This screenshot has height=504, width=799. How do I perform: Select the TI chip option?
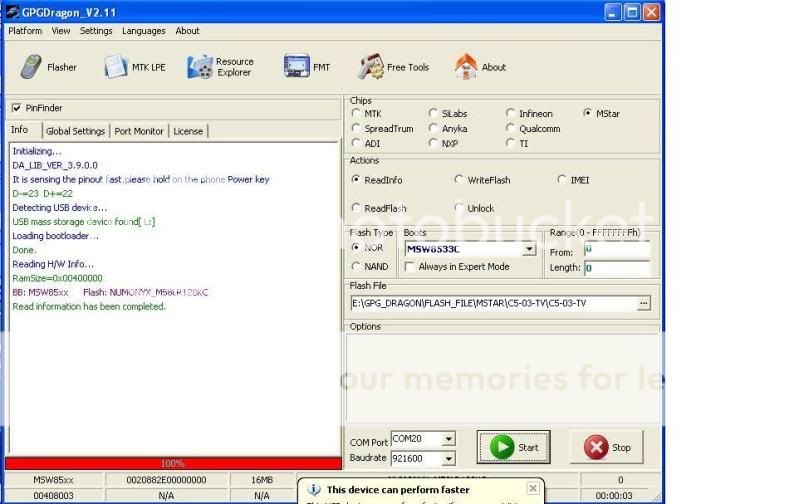pos(510,143)
